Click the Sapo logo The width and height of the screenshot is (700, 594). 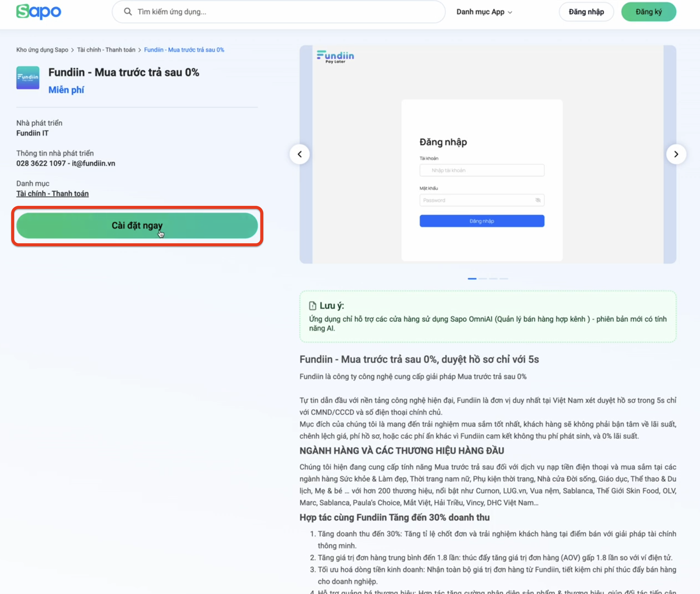pos(39,11)
